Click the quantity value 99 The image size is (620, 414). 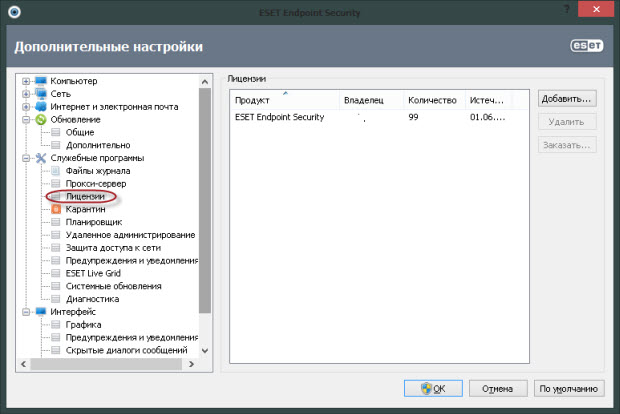pyautogui.click(x=413, y=117)
